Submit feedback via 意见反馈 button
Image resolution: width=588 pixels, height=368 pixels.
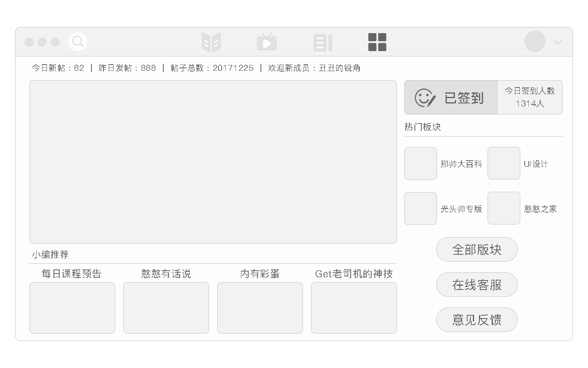[x=477, y=320]
